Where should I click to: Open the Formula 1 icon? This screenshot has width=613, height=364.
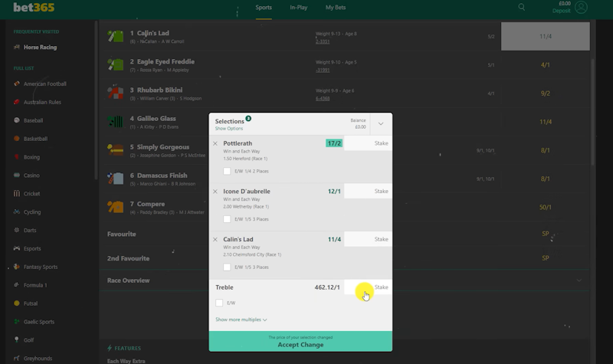pyautogui.click(x=17, y=284)
